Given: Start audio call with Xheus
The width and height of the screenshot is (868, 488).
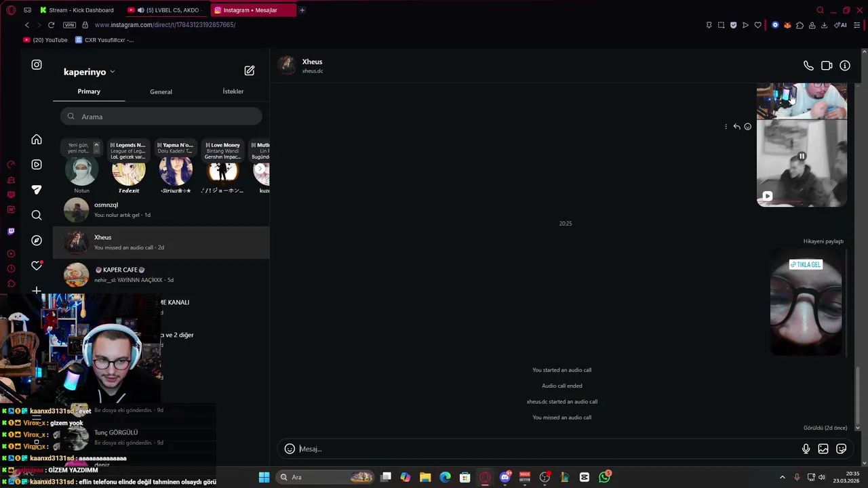Looking at the screenshot, I should pos(808,66).
